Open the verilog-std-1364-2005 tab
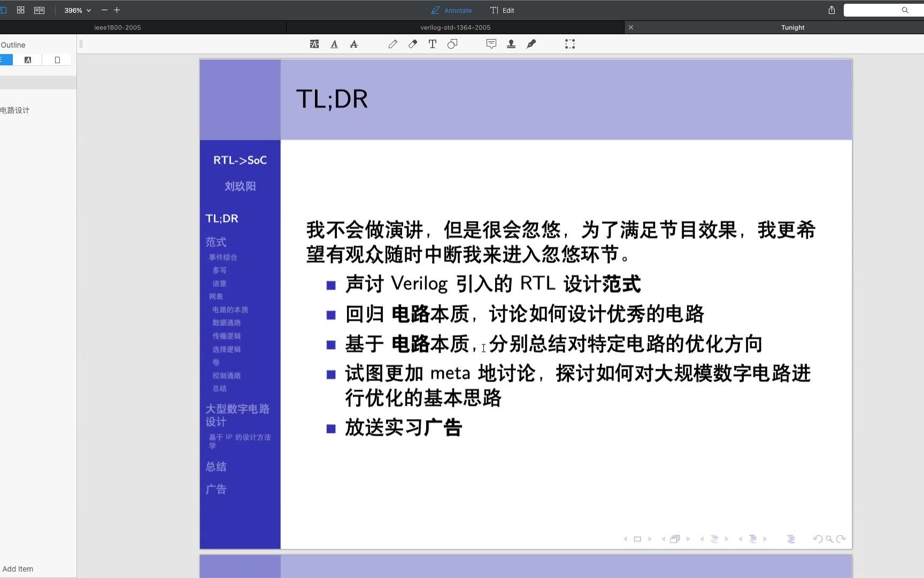This screenshot has height=578, width=924. 456,27
